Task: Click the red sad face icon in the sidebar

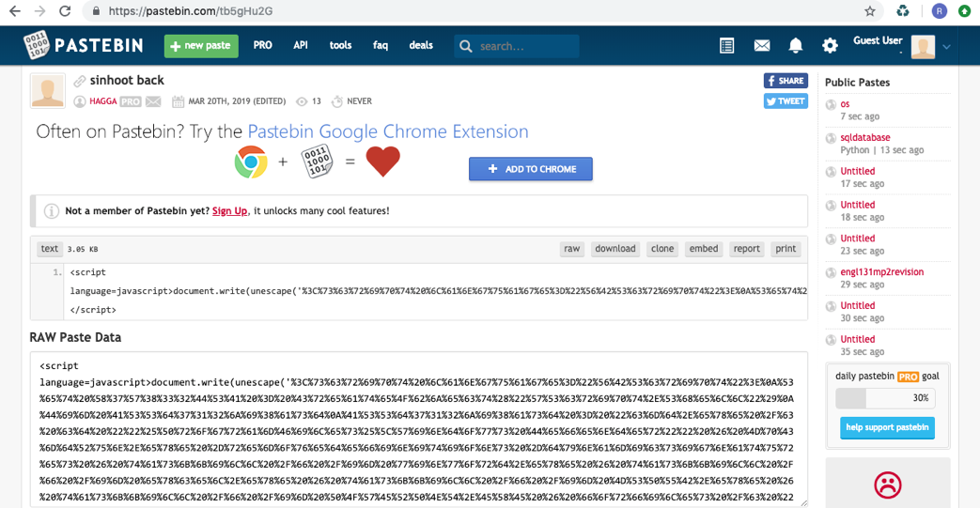Action: pyautogui.click(x=888, y=485)
